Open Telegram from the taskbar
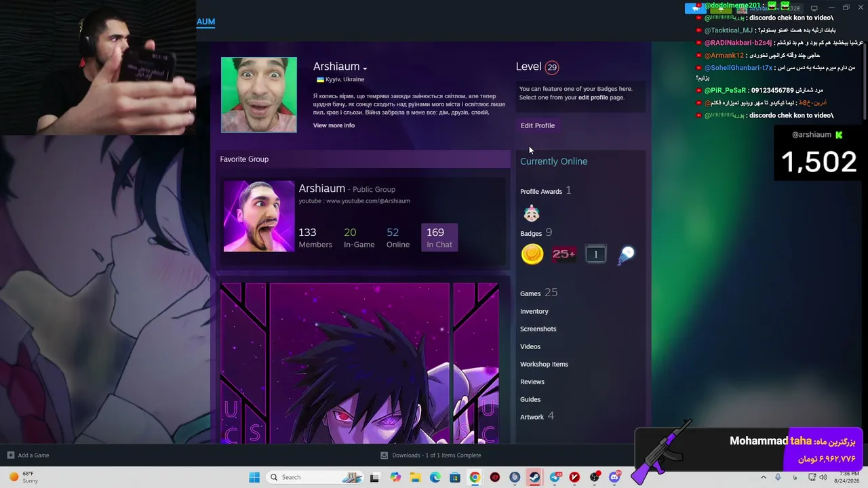Image resolution: width=868 pixels, height=488 pixels. [555, 477]
